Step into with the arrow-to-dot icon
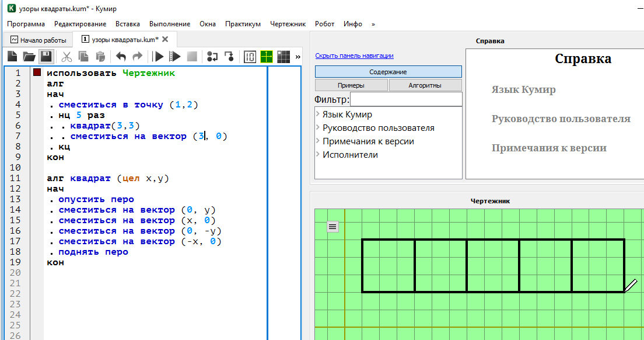 coord(229,56)
